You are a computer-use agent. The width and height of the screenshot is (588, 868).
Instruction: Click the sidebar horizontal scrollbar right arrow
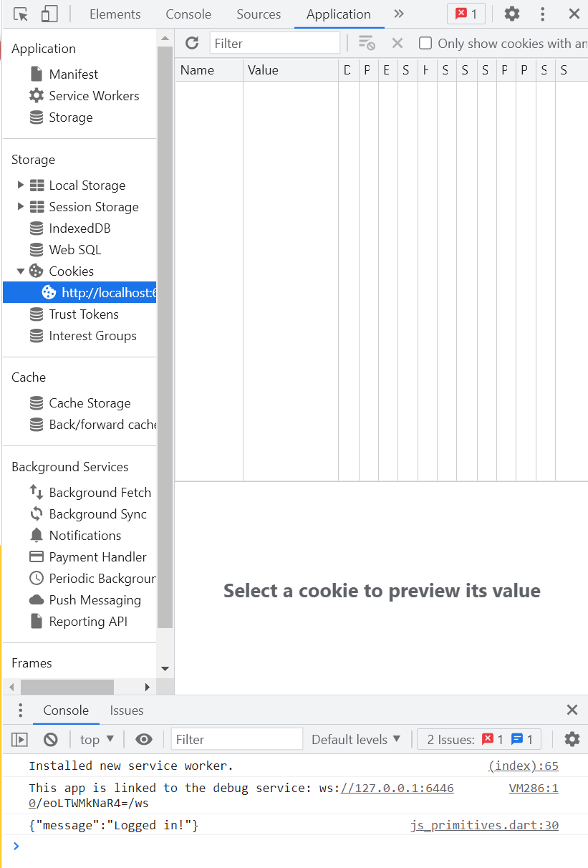pyautogui.click(x=148, y=687)
